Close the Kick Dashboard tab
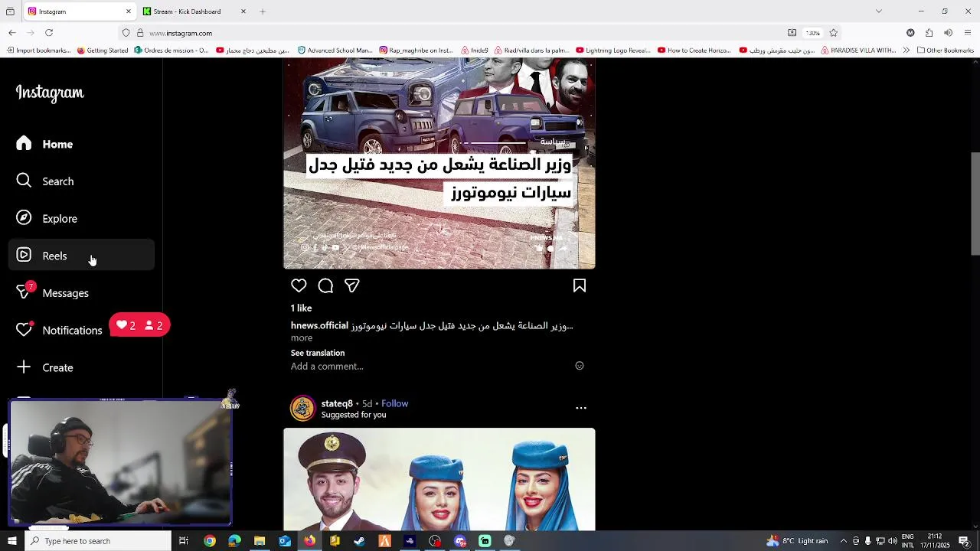Image resolution: width=980 pixels, height=551 pixels. coord(243,11)
